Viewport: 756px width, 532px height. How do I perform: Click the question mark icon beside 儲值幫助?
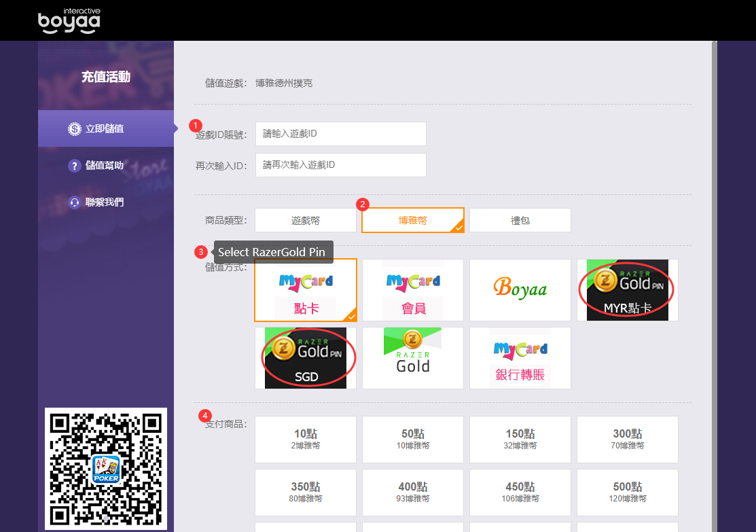click(x=74, y=166)
